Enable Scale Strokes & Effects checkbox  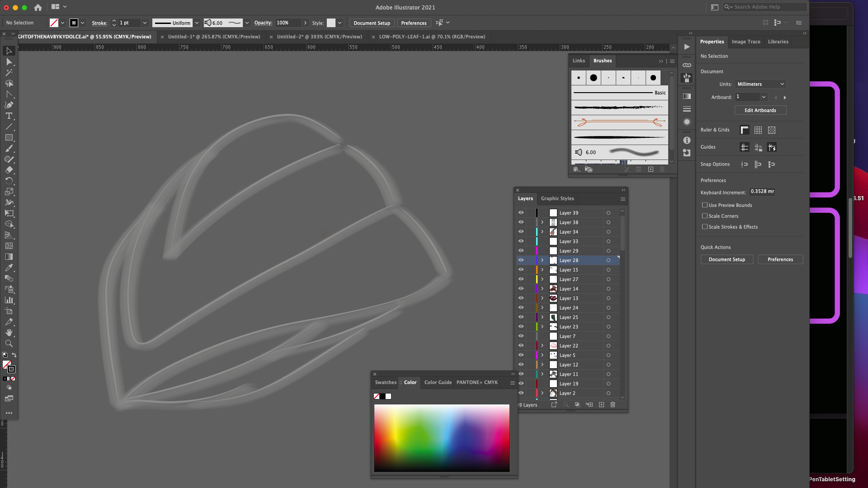point(704,226)
